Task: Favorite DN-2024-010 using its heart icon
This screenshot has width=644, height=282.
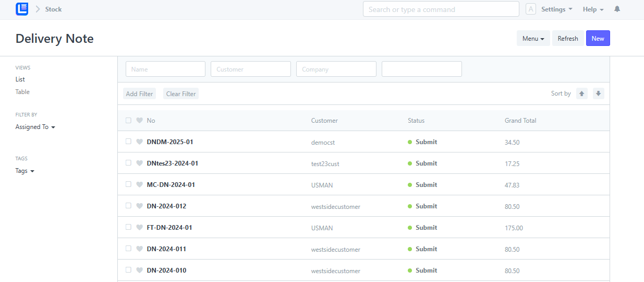Action: [x=139, y=270]
